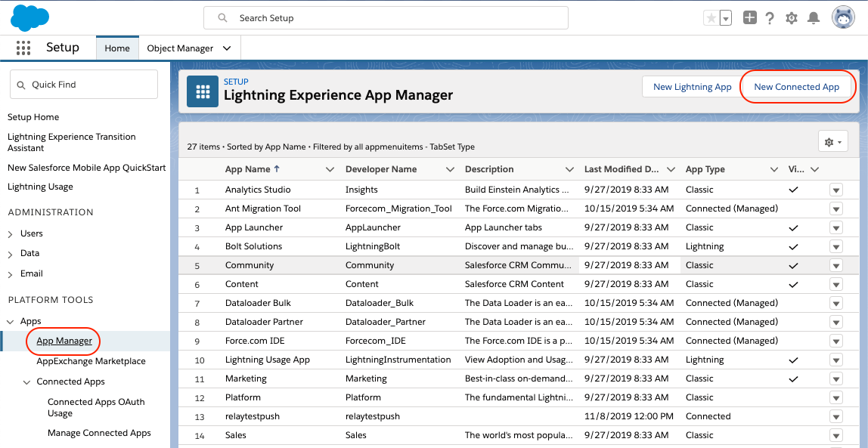Image resolution: width=868 pixels, height=448 pixels.
Task: Toggle the Marketing app's visible checkmark
Action: (x=793, y=378)
